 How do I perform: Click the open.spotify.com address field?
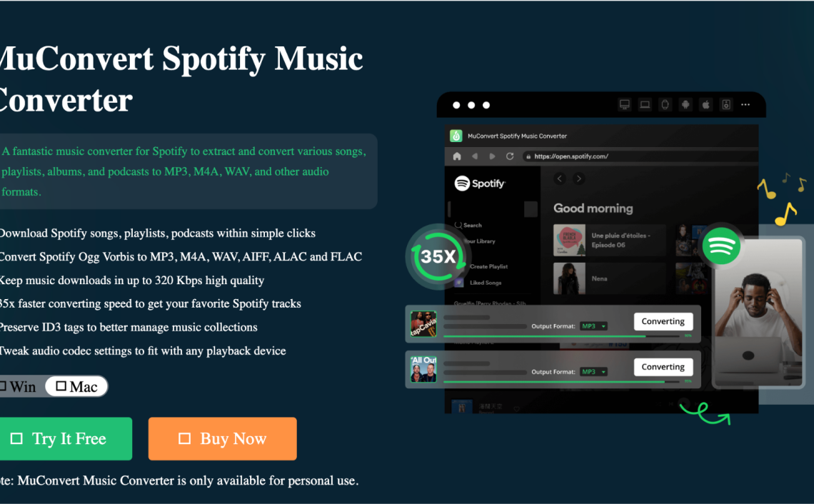tap(640, 156)
